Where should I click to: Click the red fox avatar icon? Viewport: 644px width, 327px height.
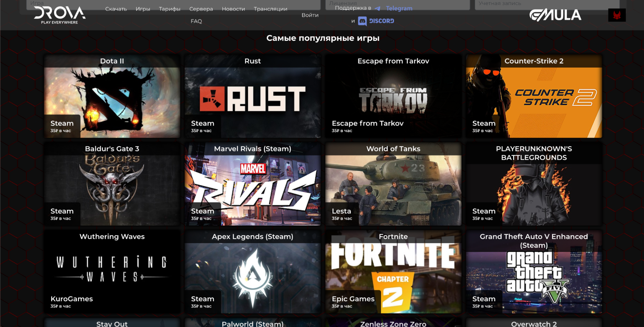pyautogui.click(x=617, y=15)
